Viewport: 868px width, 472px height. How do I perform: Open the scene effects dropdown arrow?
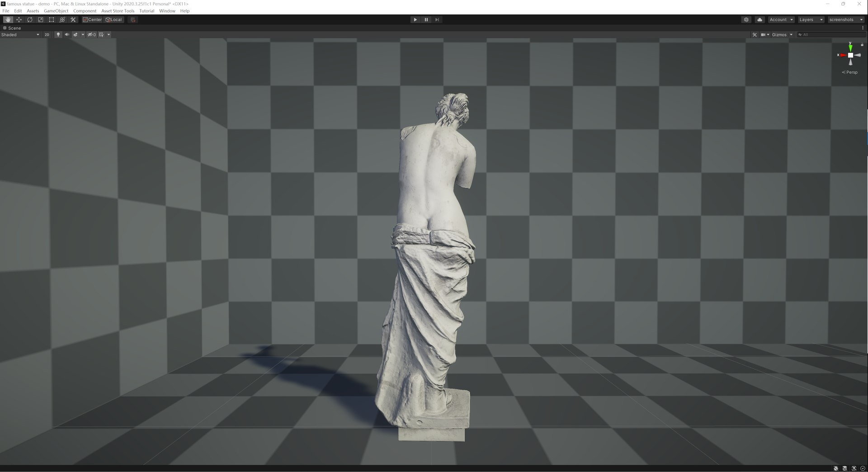[83, 35]
